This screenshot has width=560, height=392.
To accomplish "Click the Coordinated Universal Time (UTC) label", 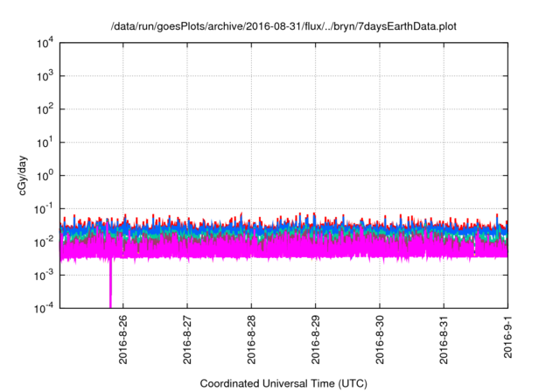I will (x=283, y=383).
